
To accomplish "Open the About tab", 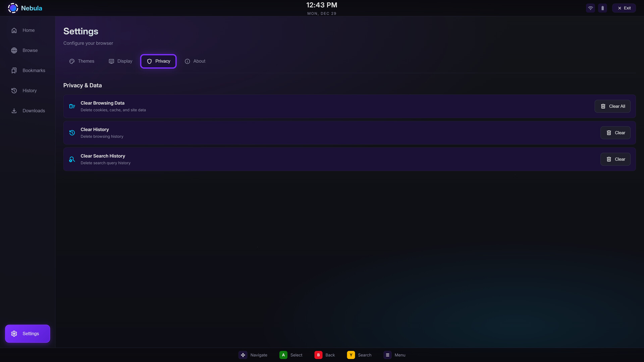I will pos(195,61).
